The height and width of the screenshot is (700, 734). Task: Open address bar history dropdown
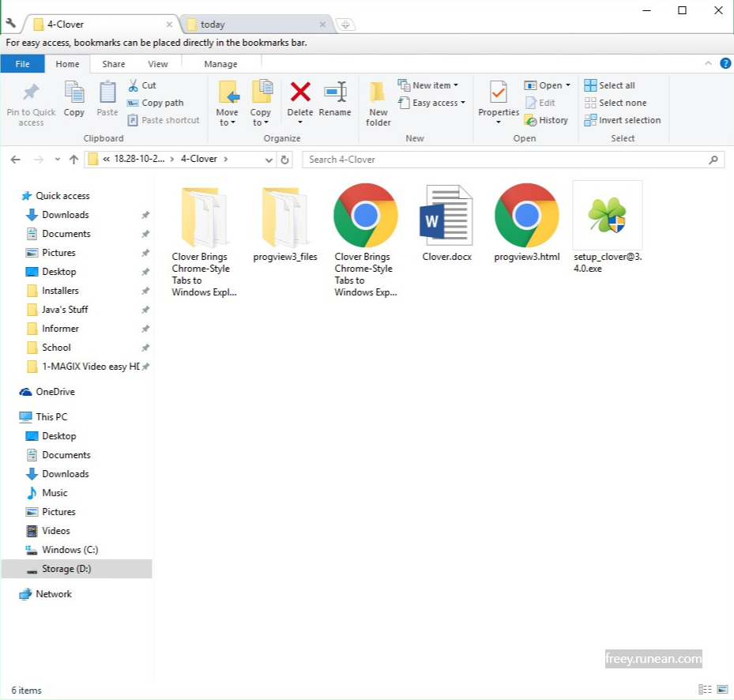[269, 160]
